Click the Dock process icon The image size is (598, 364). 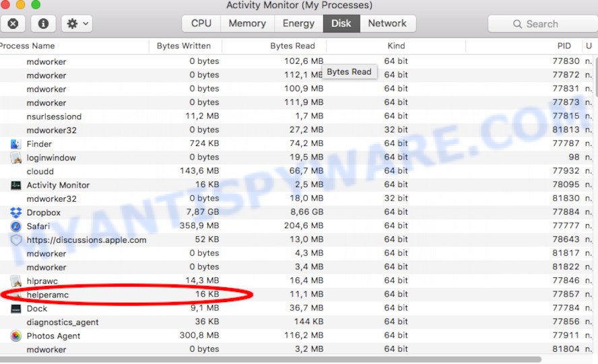click(15, 309)
